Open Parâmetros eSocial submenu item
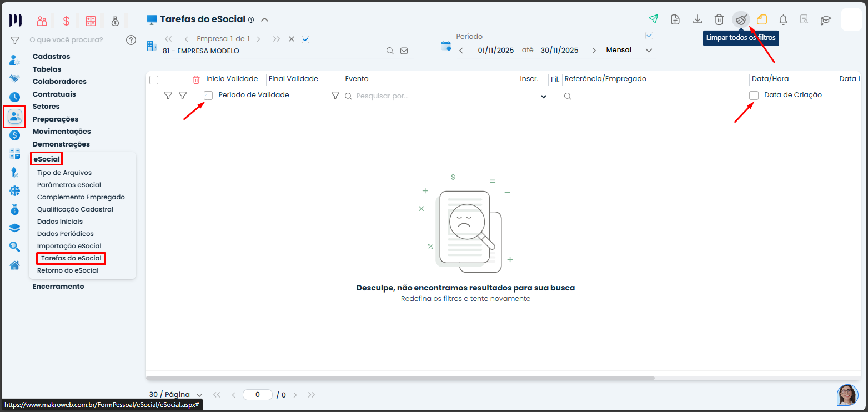This screenshot has height=412, width=868. click(x=69, y=185)
